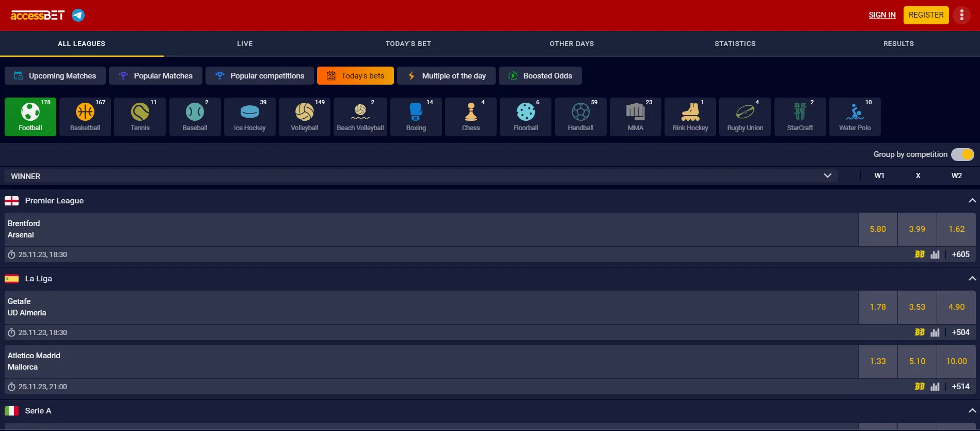Viewport: 980px width, 431px height.
Task: Open the Atletico Madrid vs Mallorca match
Action: 431,361
